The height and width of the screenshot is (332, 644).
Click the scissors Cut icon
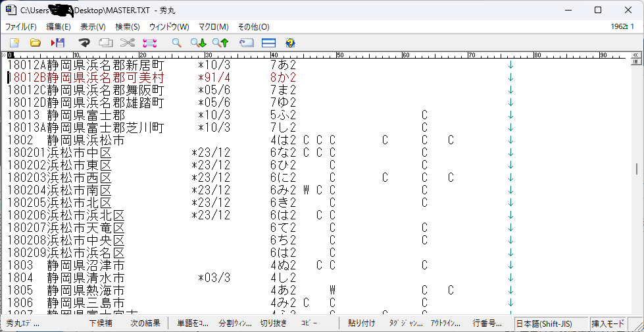coord(127,43)
